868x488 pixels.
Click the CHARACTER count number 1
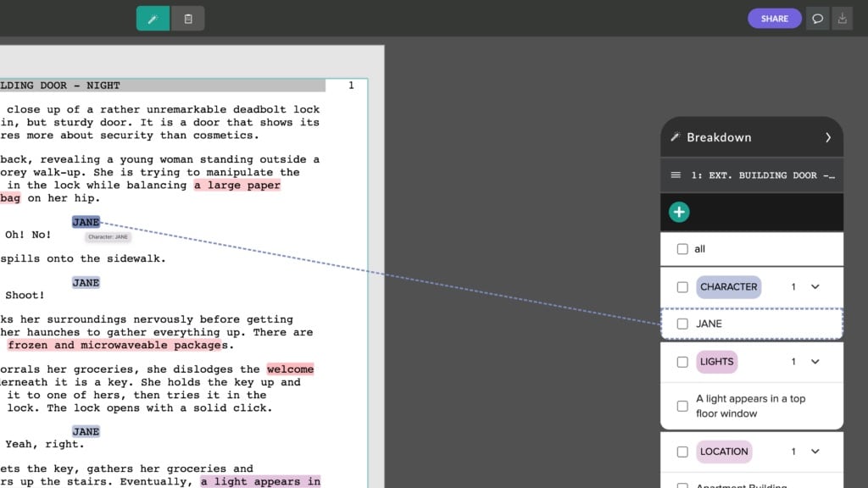[x=793, y=286]
